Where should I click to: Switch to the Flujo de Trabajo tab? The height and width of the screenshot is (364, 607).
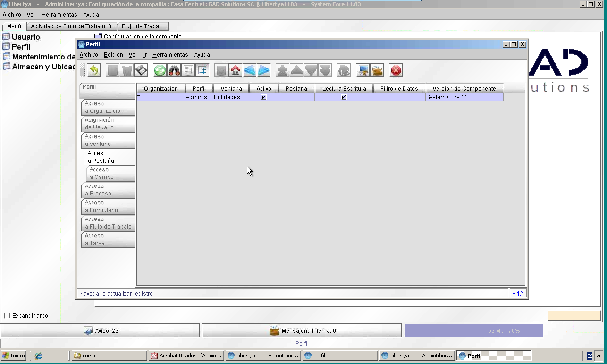coord(143,26)
